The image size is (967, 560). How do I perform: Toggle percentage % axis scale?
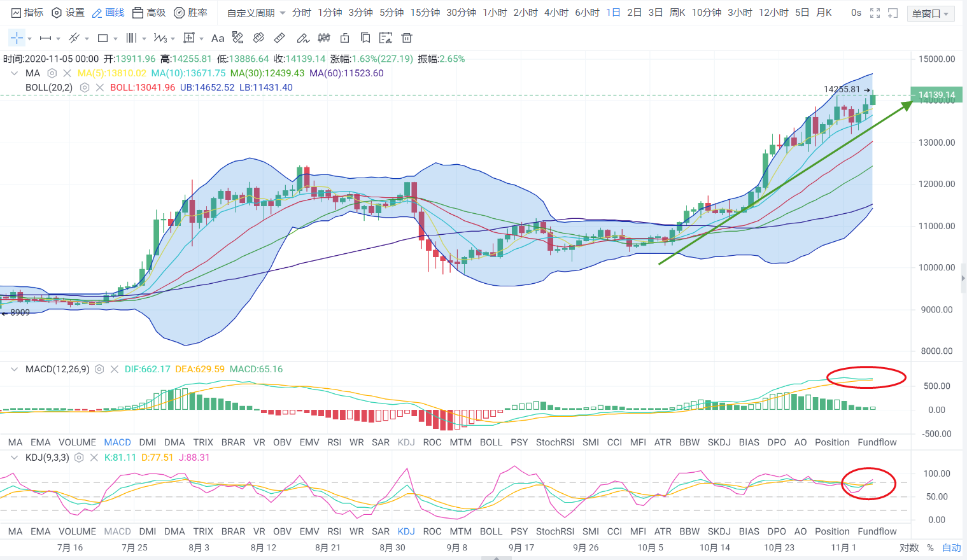[x=930, y=547]
